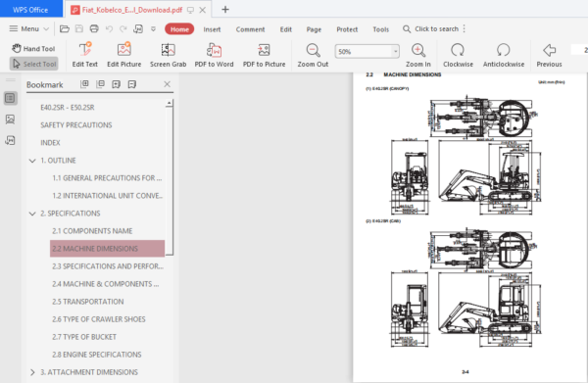This screenshot has width=588, height=383.
Task: Open the attachment sidebar panel icon
Action: [10, 140]
